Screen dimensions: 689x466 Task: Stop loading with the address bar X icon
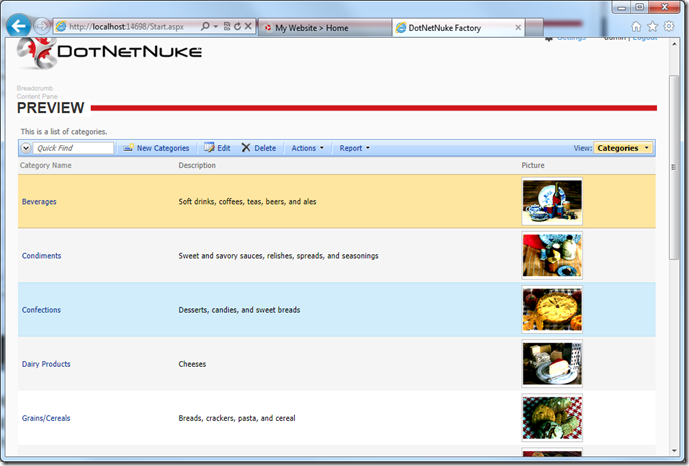(248, 26)
